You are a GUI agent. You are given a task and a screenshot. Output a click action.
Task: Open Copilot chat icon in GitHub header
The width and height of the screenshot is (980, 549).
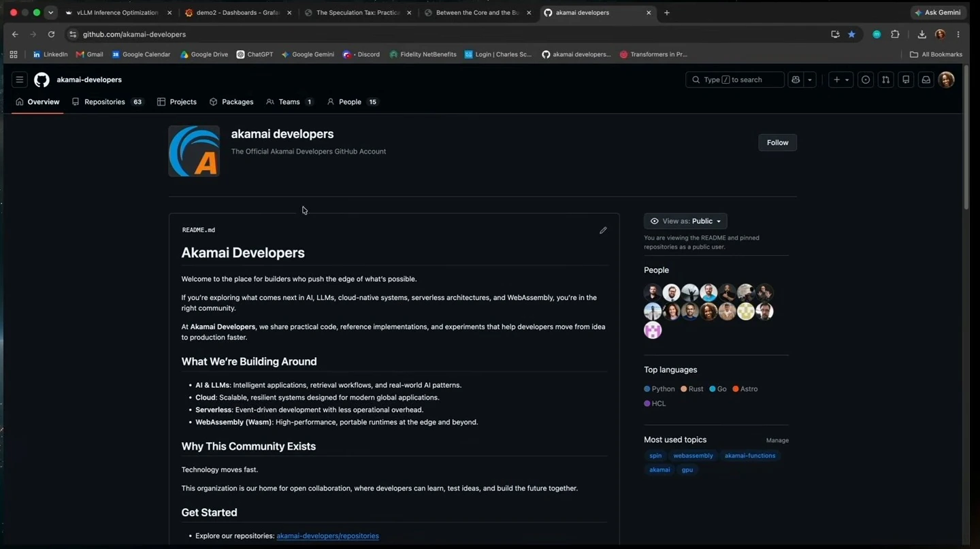(796, 80)
